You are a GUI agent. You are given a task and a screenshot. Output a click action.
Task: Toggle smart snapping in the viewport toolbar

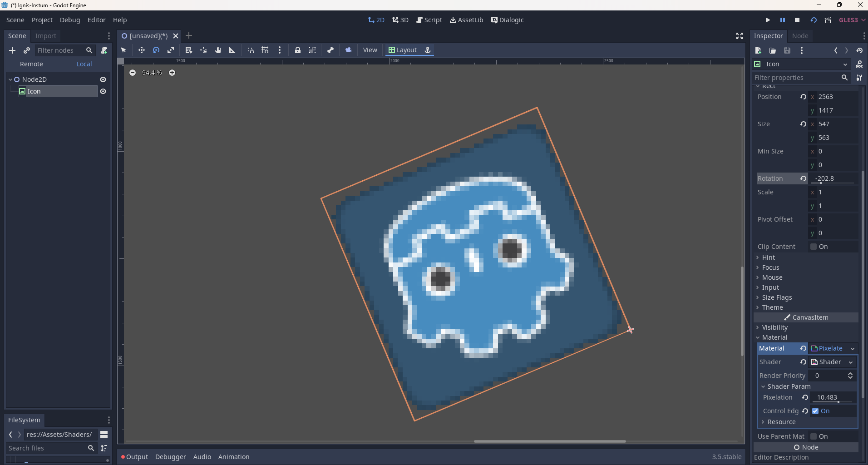tap(251, 50)
